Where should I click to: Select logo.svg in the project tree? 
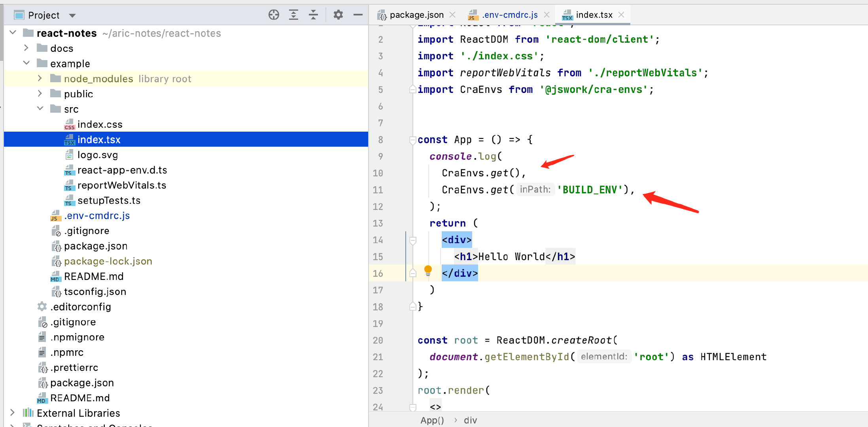coord(97,155)
